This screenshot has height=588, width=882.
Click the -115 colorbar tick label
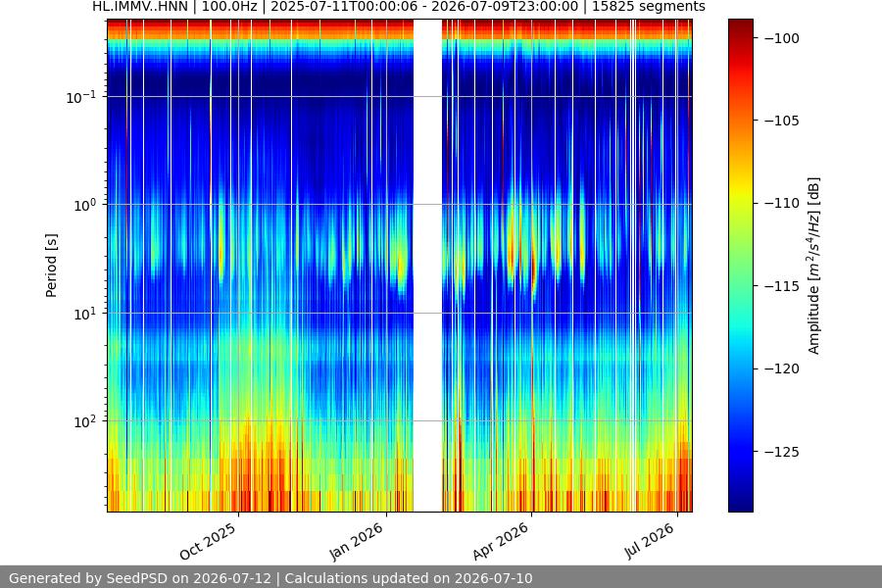(x=781, y=286)
